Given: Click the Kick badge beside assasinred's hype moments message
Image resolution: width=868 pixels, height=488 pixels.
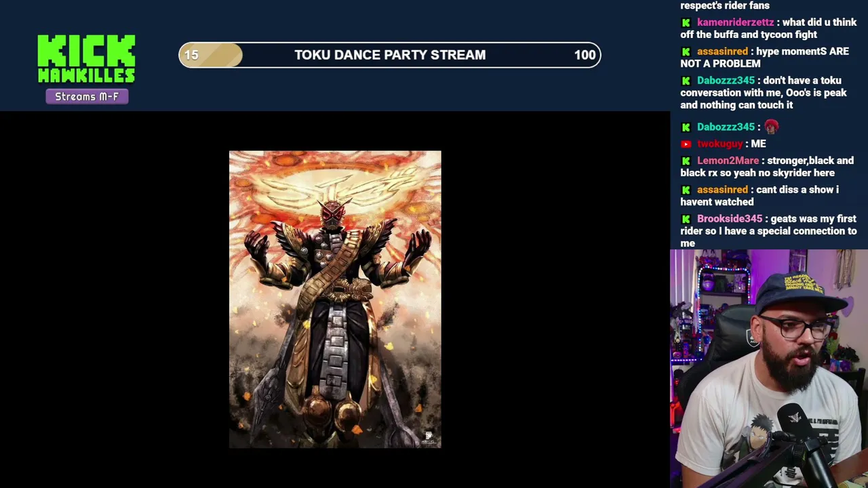Looking at the screenshot, I should 686,52.
